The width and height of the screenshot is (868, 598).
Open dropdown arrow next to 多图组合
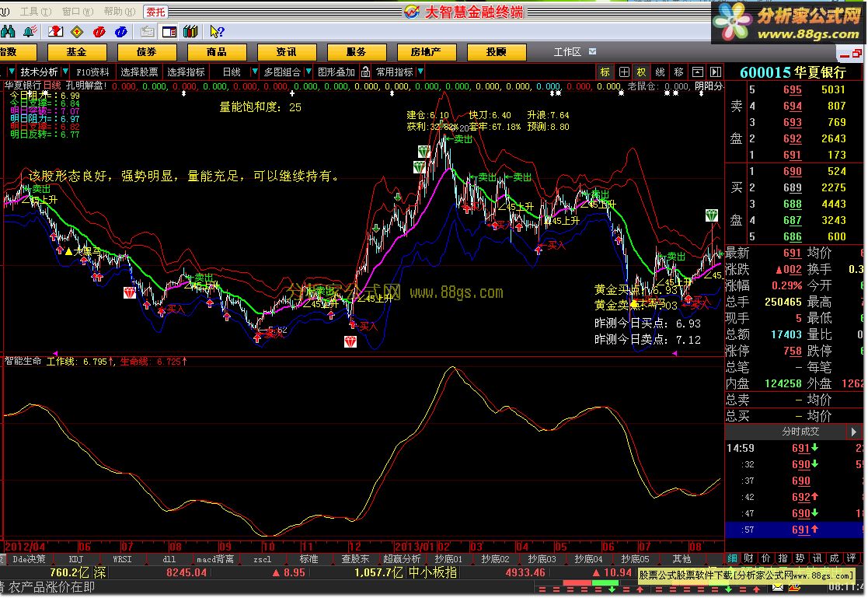coord(309,72)
